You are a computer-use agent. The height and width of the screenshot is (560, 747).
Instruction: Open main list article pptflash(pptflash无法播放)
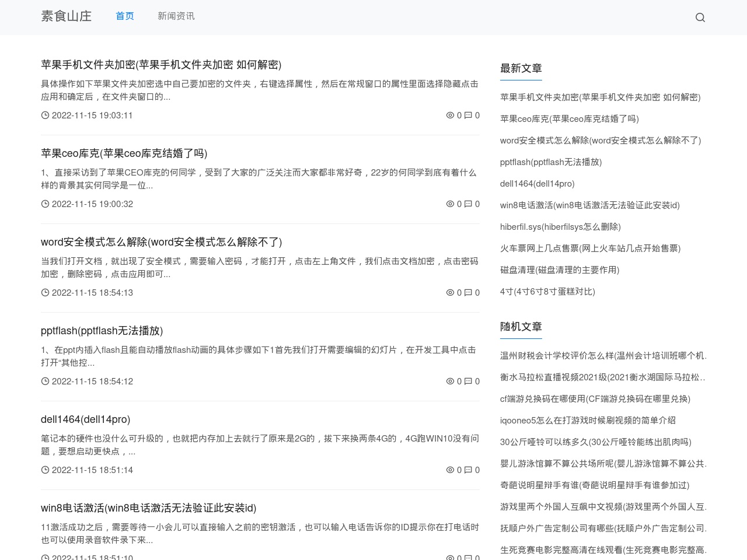coord(102,331)
